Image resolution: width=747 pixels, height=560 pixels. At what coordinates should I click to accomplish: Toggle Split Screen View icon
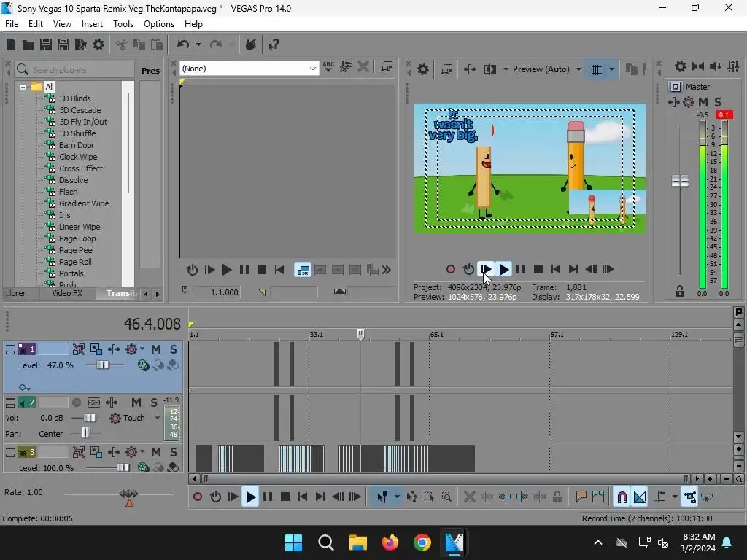[x=489, y=69]
